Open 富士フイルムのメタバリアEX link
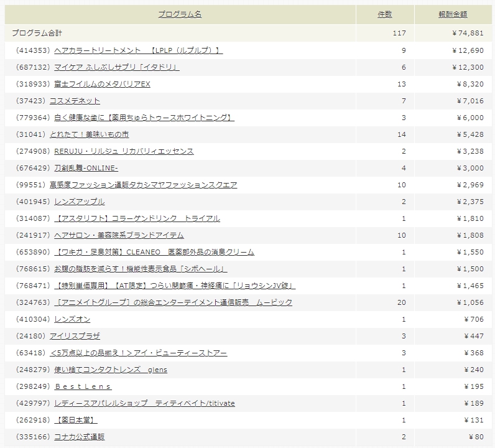 click(x=102, y=84)
